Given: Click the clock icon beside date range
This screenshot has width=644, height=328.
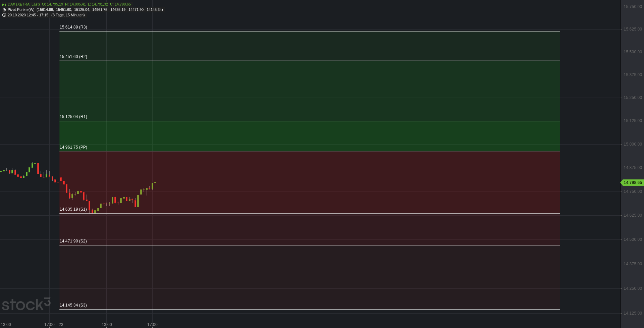Looking at the screenshot, I should (x=4, y=15).
